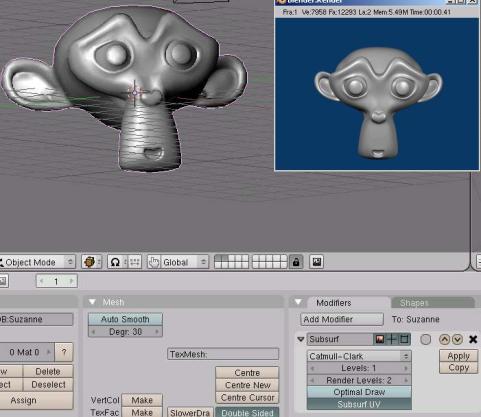Click the layer lock padlock icon

coord(296,262)
